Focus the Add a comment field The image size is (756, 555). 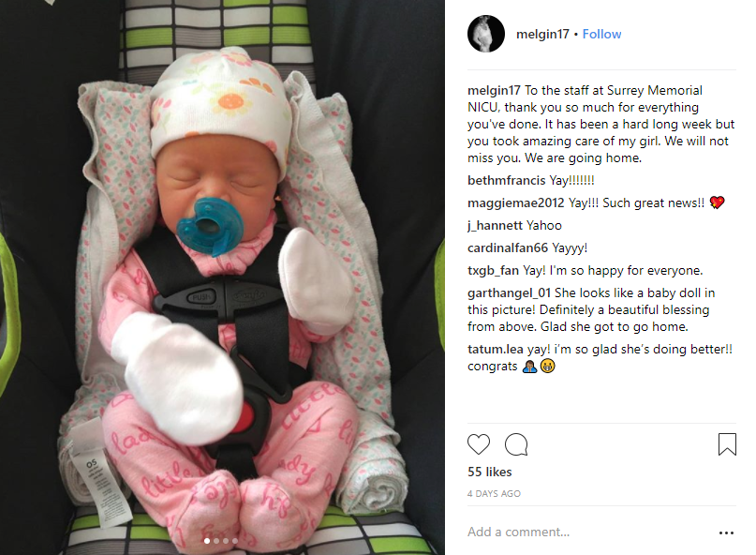(x=588, y=532)
